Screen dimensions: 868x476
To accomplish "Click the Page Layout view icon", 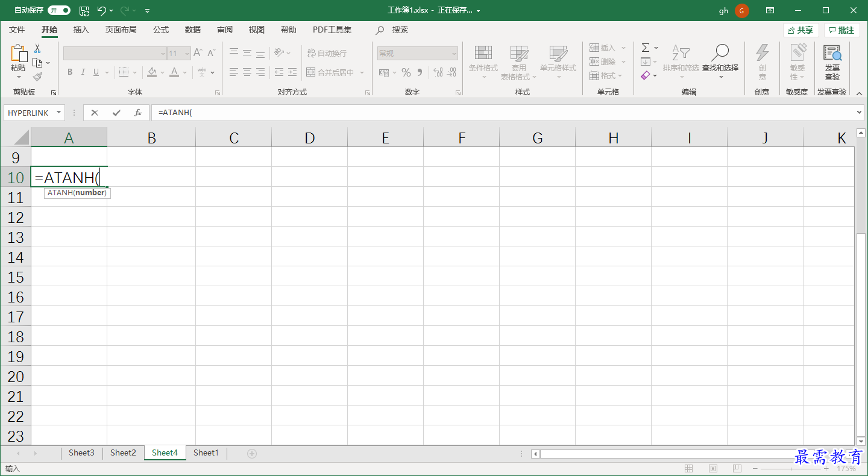I will pos(712,468).
